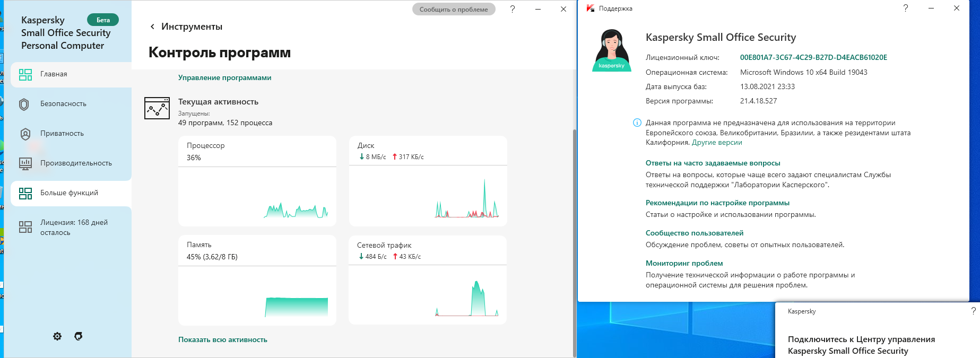Screen dimensions: 980x358
Task: Click the Подключитесь к Центру управления notification text
Action: coord(861,345)
